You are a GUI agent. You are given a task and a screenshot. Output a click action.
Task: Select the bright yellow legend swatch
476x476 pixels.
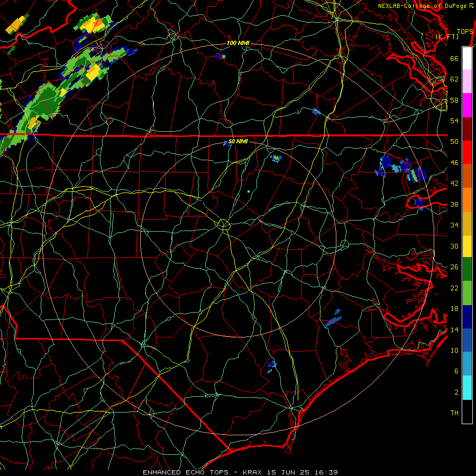(x=467, y=246)
